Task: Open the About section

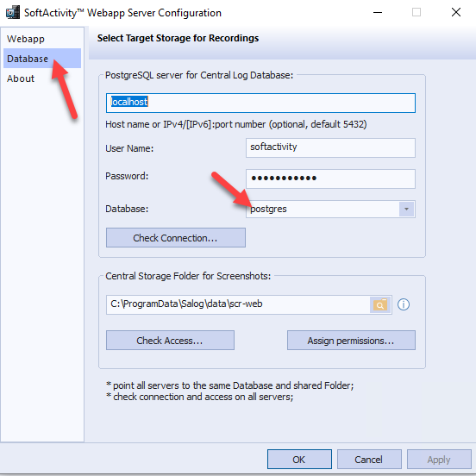Action: click(x=21, y=78)
